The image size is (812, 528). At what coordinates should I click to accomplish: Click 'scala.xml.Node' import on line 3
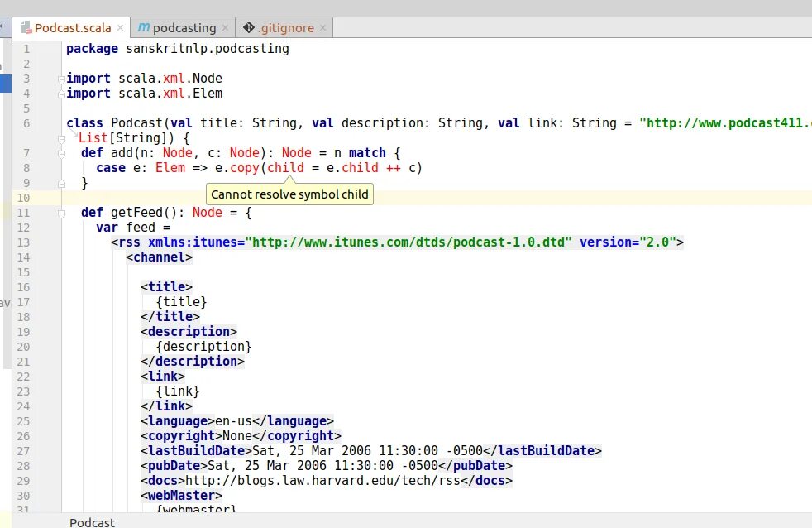pyautogui.click(x=170, y=79)
